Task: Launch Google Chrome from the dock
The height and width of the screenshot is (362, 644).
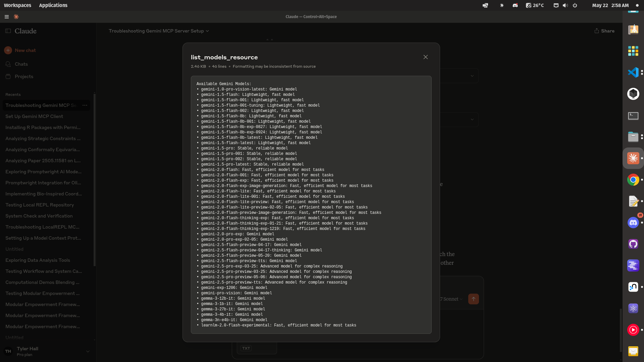Action: coord(633,180)
